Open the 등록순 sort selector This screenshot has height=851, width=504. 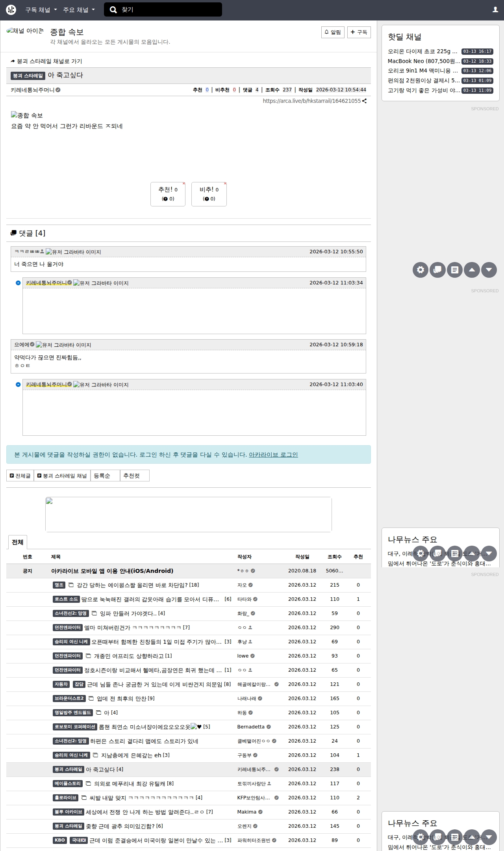(105, 476)
